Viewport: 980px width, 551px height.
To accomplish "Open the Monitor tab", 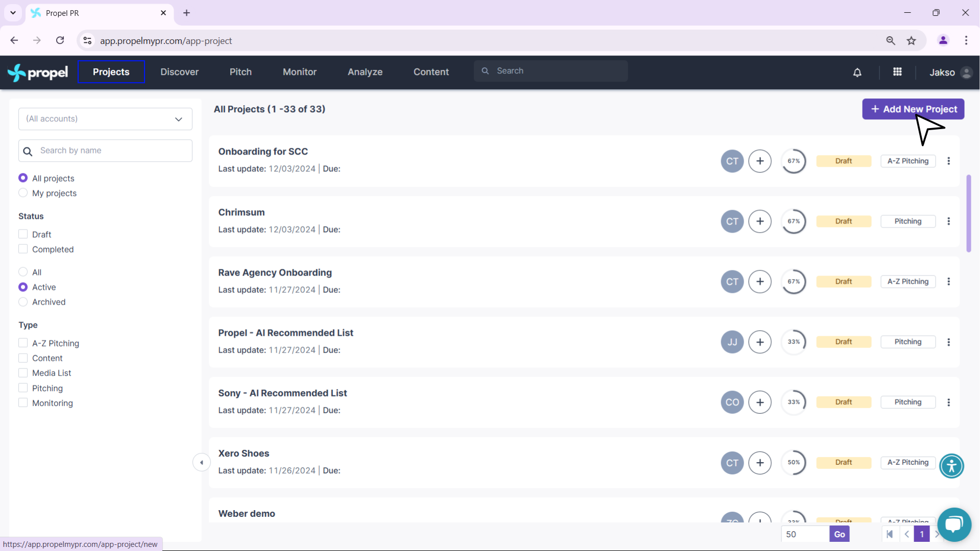I will (x=300, y=72).
